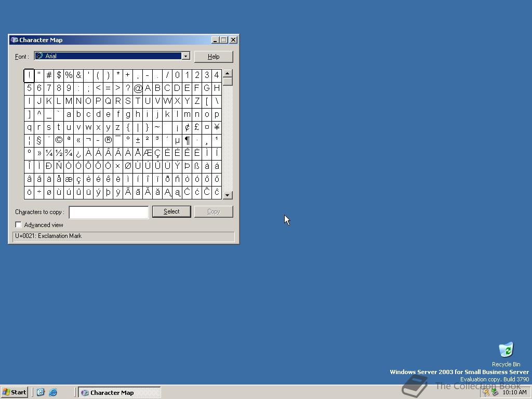Select the Ñ capital N tilde cell
The image size is (532, 399).
[59, 166]
